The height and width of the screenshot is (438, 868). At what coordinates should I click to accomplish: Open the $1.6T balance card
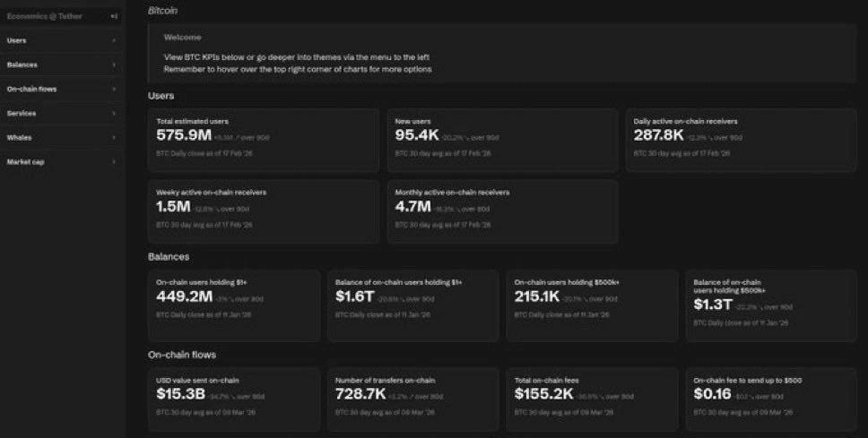tap(412, 305)
